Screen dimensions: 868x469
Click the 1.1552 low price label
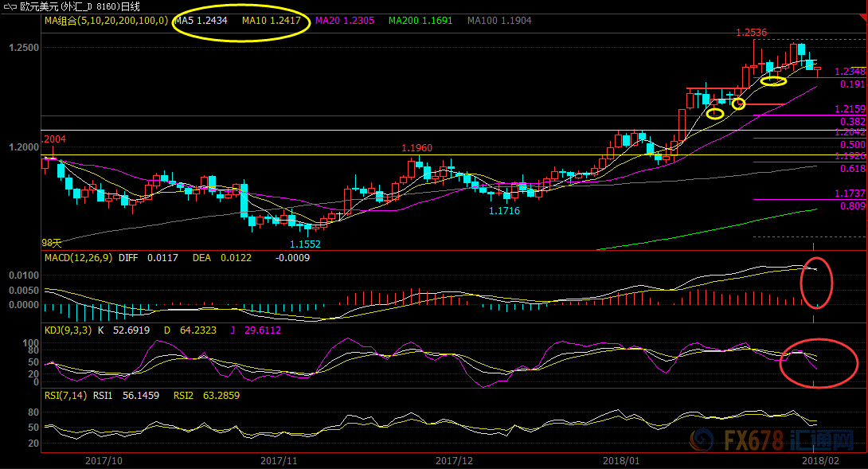pyautogui.click(x=305, y=244)
